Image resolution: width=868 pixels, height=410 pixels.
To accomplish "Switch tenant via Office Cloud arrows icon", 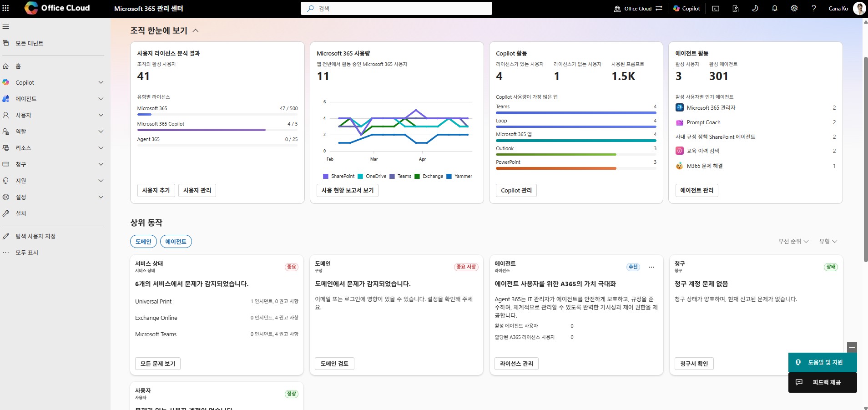I will click(659, 8).
